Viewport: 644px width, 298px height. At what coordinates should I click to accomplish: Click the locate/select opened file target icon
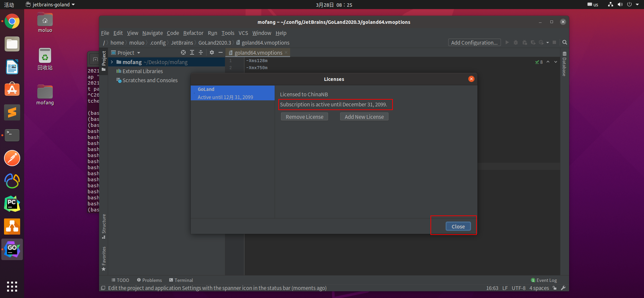point(183,52)
